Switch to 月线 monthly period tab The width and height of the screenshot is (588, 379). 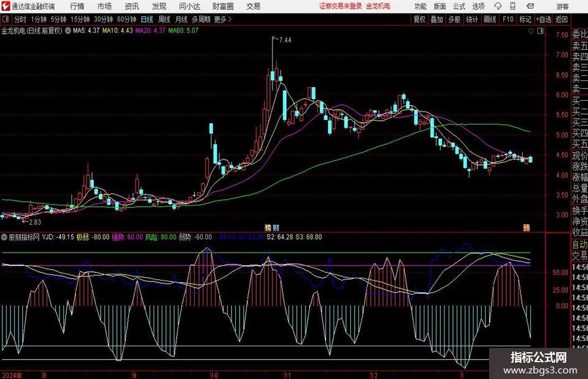tap(182, 19)
